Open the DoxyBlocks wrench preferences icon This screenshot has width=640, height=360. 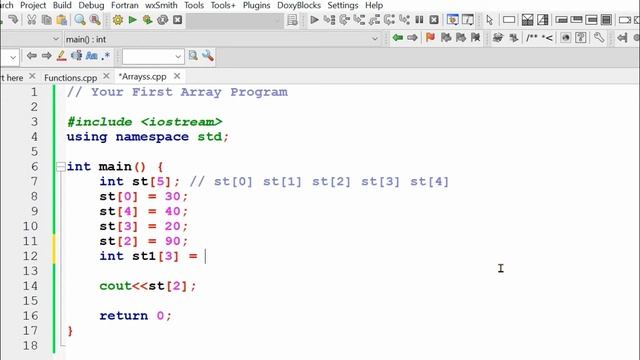[x=599, y=38]
